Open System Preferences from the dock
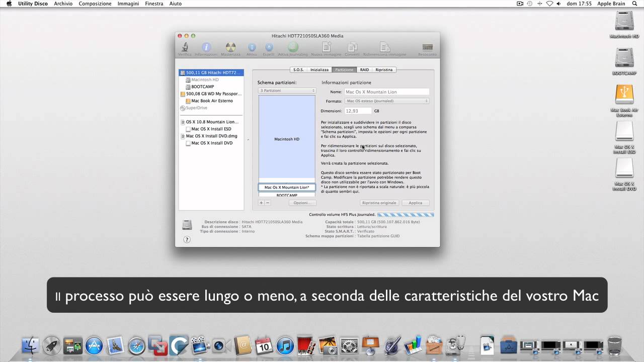Image resolution: width=644 pixels, height=362 pixels. [349, 345]
